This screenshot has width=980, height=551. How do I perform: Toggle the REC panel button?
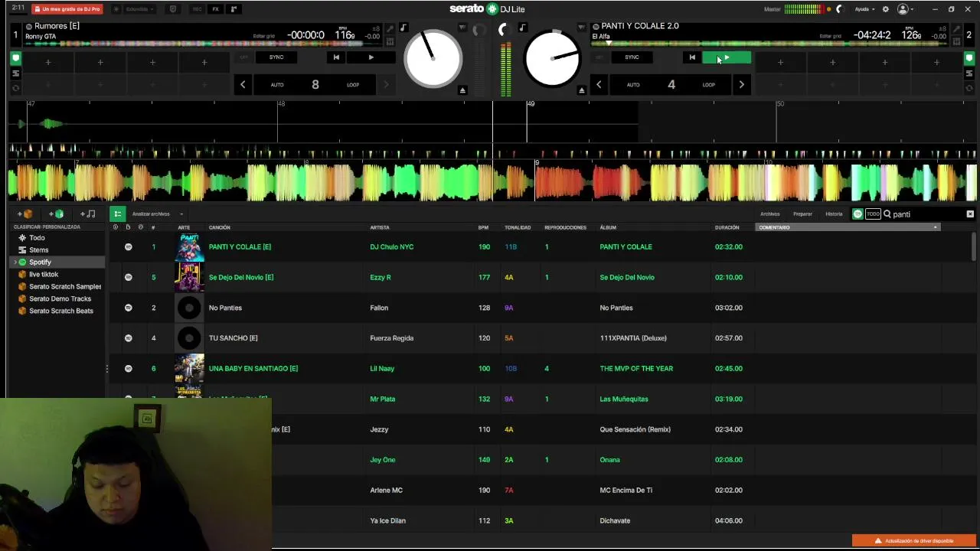click(x=197, y=9)
